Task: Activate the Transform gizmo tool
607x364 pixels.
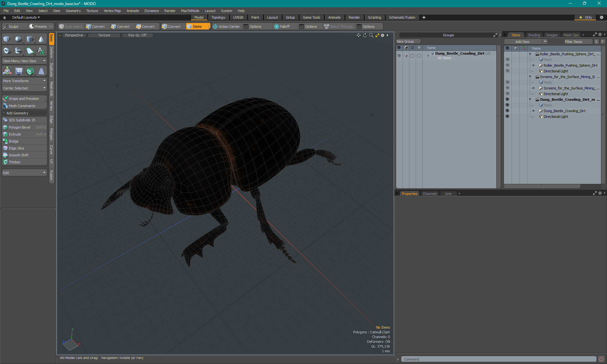Action: pyautogui.click(x=7, y=71)
